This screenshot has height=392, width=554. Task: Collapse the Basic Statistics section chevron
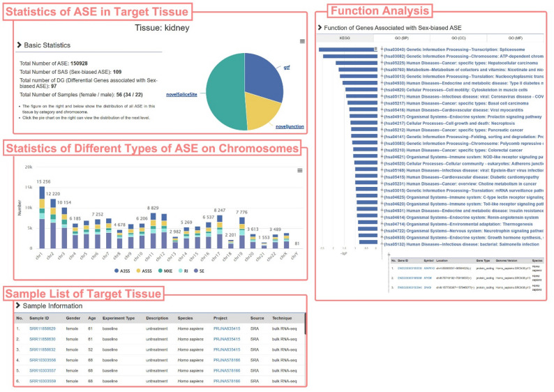point(19,45)
